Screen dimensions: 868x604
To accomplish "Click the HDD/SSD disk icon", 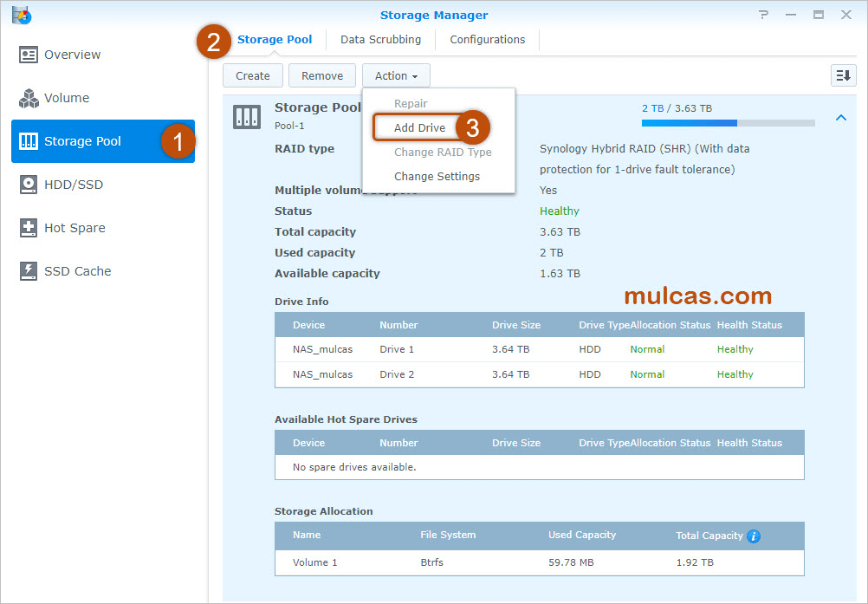I will [x=29, y=185].
